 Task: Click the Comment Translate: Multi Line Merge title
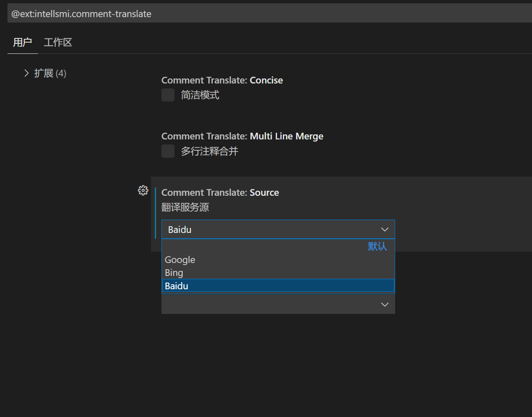(x=242, y=136)
